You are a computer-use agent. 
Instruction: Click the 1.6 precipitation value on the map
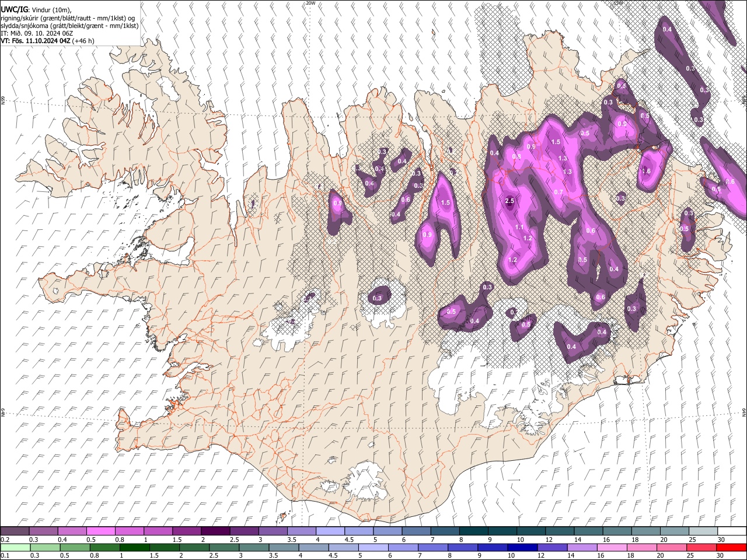(646, 171)
